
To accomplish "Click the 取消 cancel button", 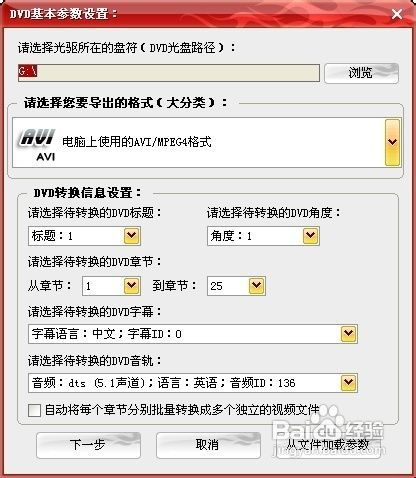I will pyautogui.click(x=208, y=445).
